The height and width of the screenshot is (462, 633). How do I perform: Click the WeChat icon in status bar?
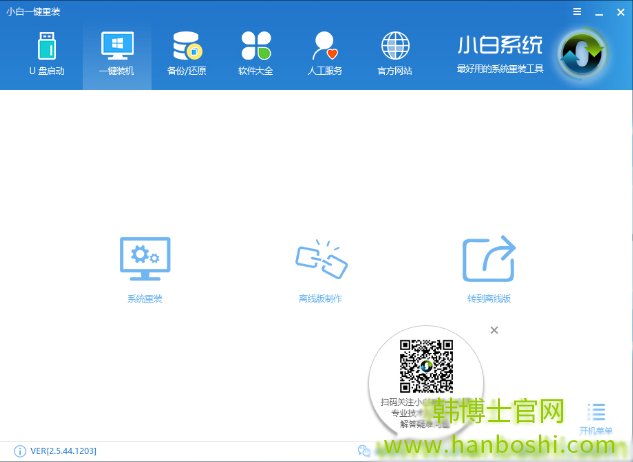click(x=364, y=451)
